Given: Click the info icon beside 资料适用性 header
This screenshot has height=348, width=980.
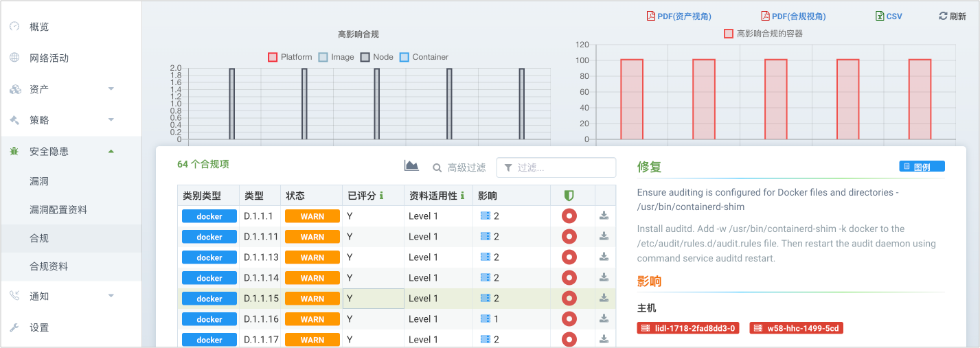Looking at the screenshot, I should click(x=463, y=196).
